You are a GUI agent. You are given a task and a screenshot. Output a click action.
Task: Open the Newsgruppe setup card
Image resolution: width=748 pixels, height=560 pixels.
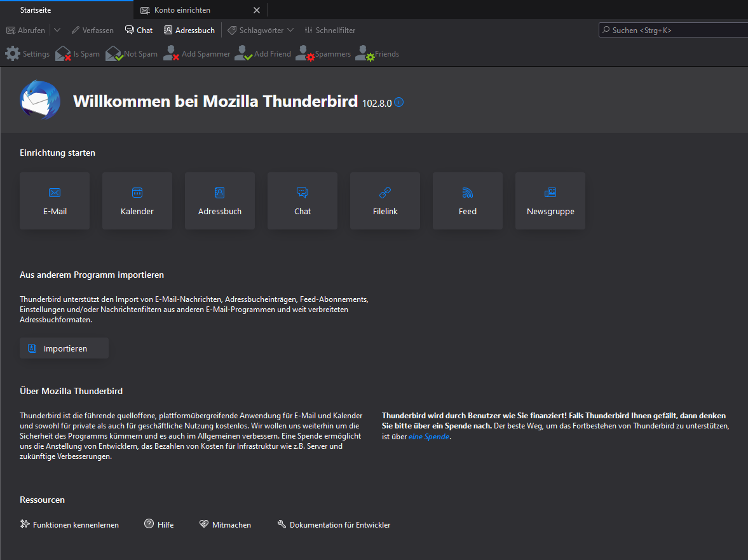(x=550, y=201)
